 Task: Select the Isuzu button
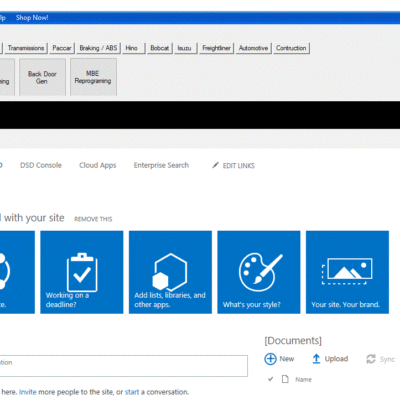click(x=186, y=48)
